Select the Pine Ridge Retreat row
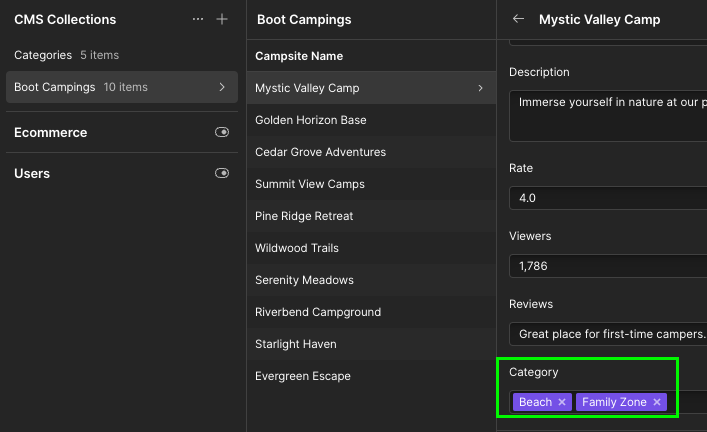This screenshot has height=432, width=707. (304, 216)
